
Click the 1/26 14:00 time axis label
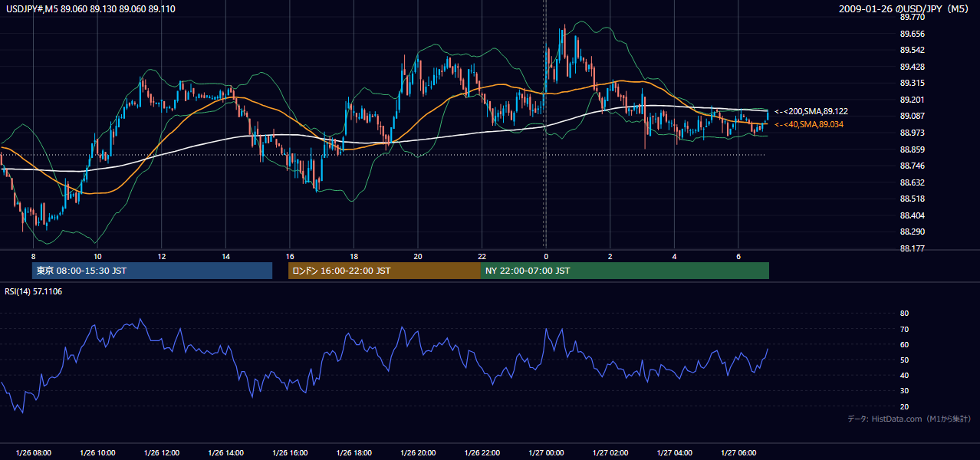225,453
